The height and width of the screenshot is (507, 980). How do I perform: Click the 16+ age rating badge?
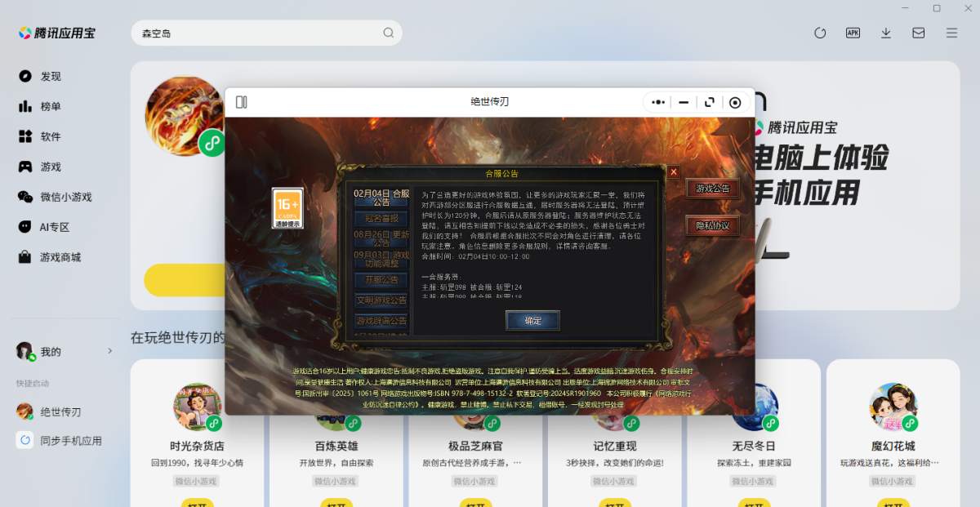tap(287, 207)
